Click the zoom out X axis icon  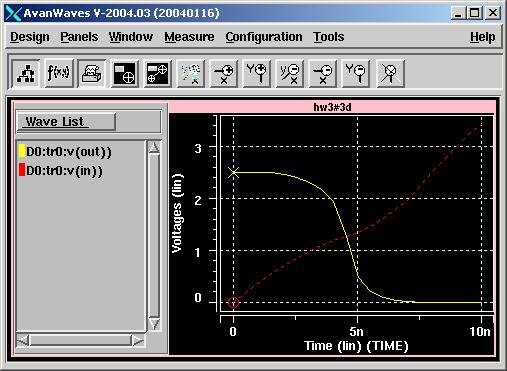323,73
